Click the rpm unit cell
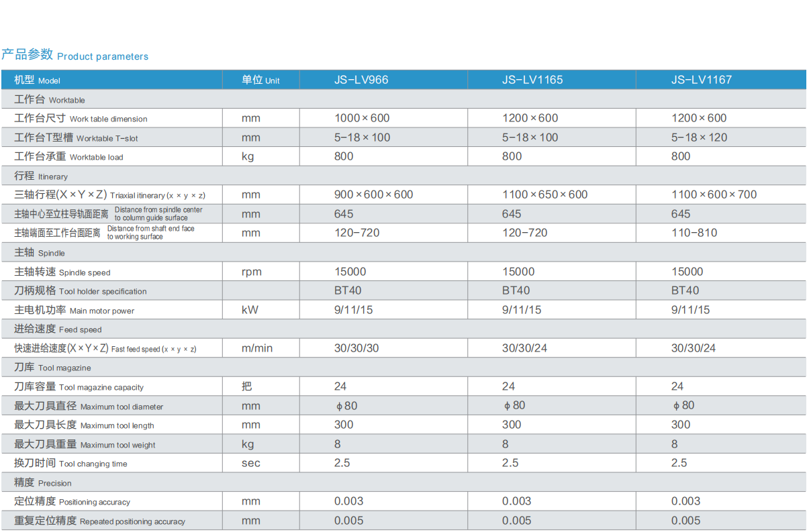Viewport: 809px width, 532px height. [251, 272]
